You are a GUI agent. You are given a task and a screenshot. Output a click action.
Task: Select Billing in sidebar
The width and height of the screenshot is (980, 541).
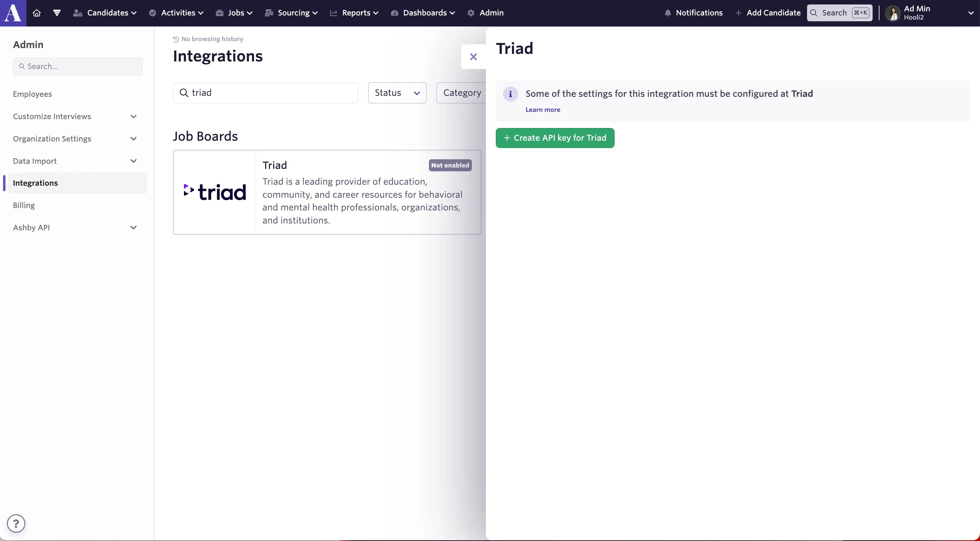pos(24,206)
